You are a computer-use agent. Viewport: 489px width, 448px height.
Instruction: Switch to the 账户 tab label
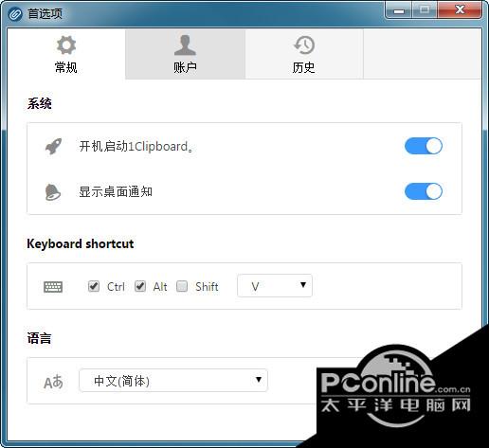pyautogui.click(x=185, y=67)
